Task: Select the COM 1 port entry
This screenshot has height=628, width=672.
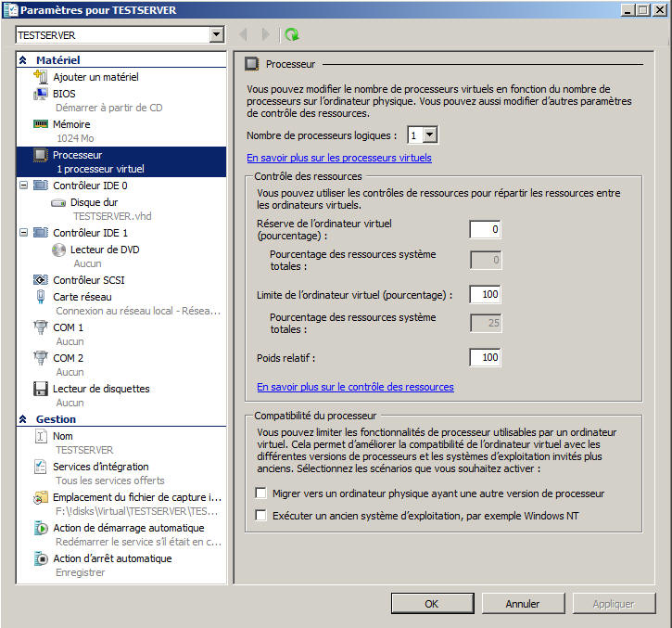Action: click(68, 327)
